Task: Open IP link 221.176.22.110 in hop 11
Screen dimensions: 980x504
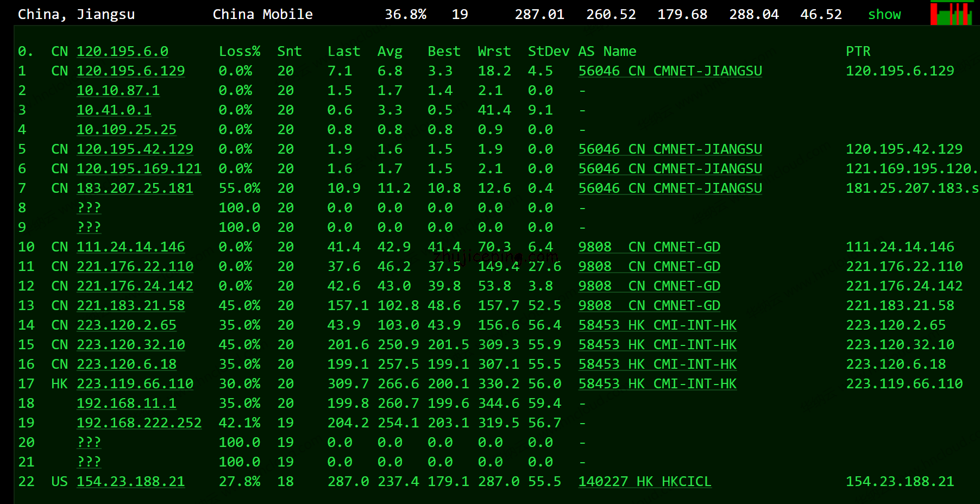Action: [135, 267]
